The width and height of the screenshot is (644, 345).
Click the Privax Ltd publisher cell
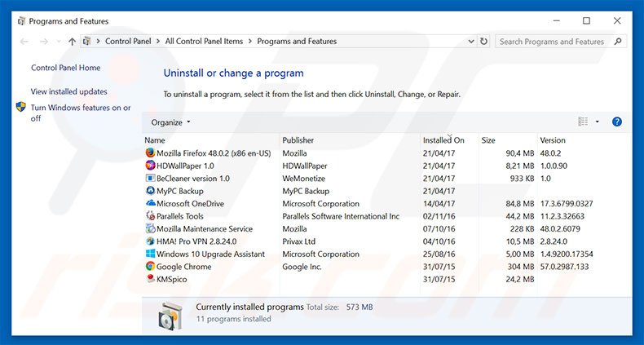[x=298, y=241]
